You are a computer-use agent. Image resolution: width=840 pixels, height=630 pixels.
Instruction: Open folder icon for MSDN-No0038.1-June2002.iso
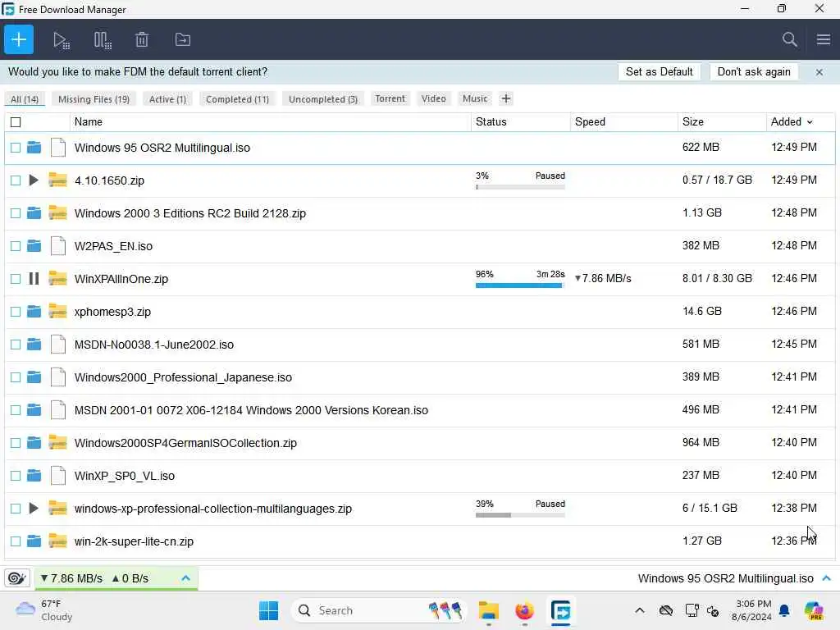tap(34, 345)
